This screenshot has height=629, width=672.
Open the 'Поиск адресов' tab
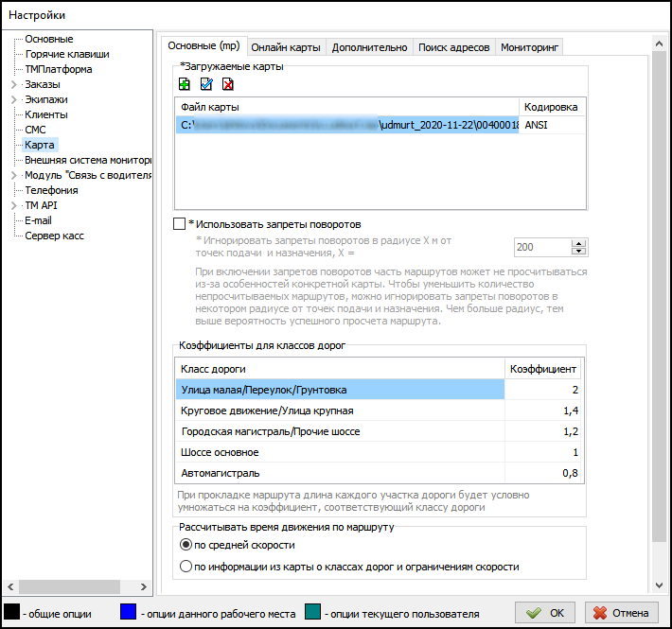[453, 47]
